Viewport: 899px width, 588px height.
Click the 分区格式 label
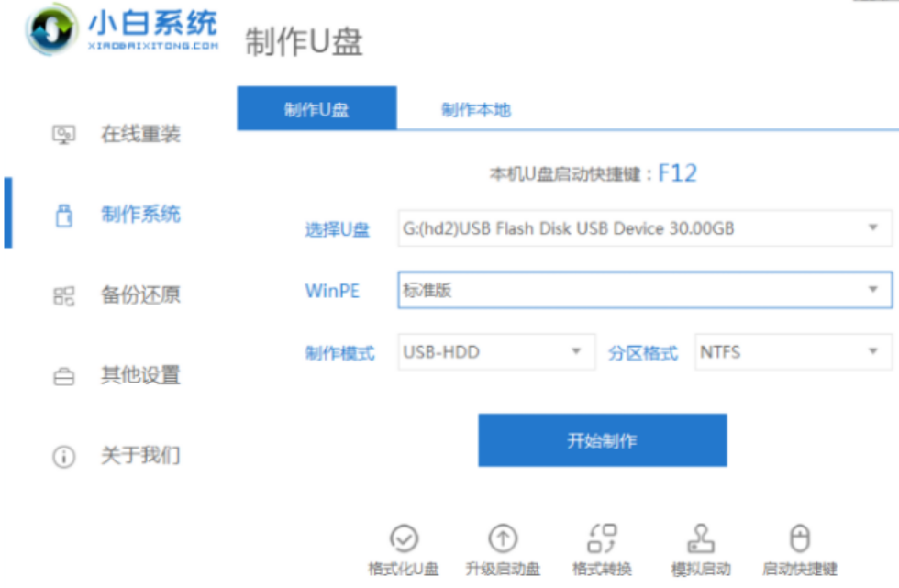[x=643, y=353]
